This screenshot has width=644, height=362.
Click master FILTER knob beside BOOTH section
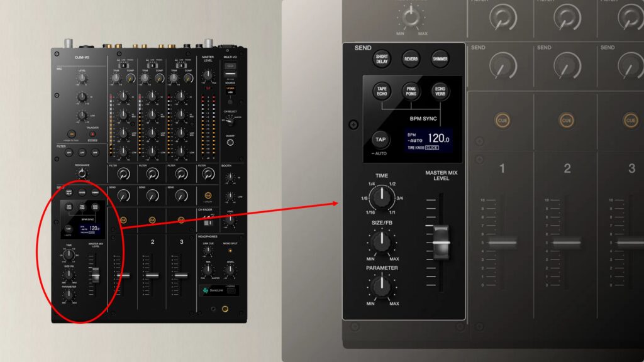click(x=208, y=174)
